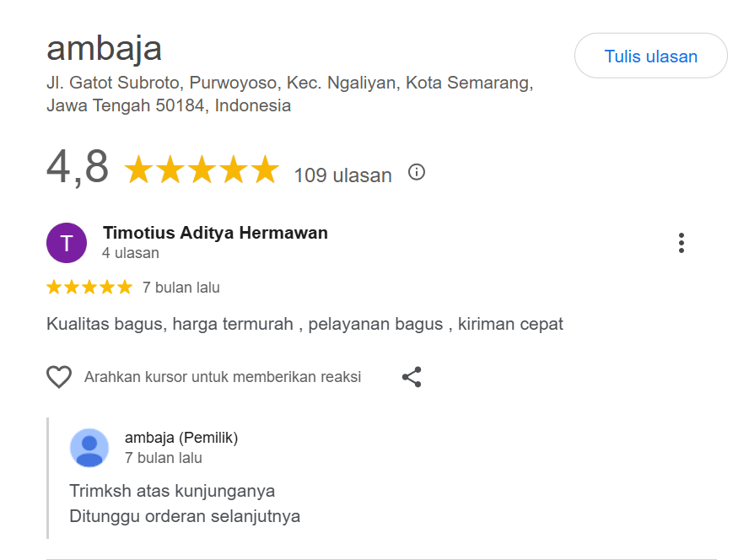The image size is (749, 560).
Task: Open Timotius Aditya Hermawan's profile name
Action: pyautogui.click(x=215, y=233)
